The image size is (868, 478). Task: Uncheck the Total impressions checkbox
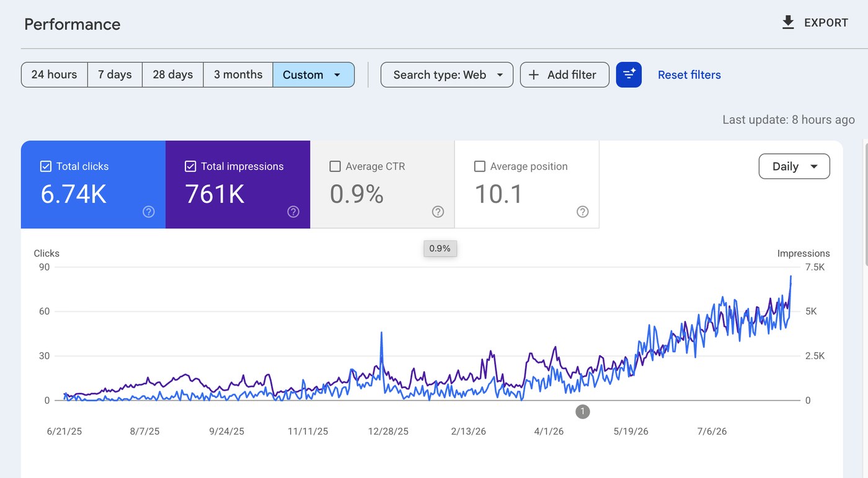click(x=190, y=166)
